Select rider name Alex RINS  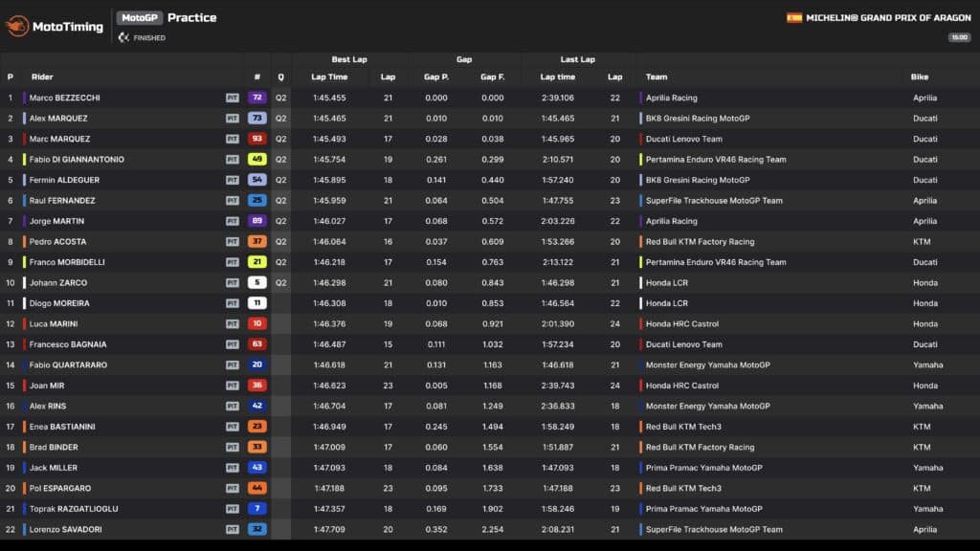pos(48,406)
